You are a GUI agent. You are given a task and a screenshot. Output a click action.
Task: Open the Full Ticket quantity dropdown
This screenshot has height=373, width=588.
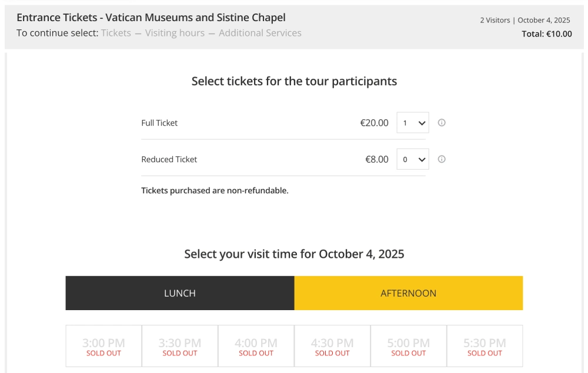413,123
